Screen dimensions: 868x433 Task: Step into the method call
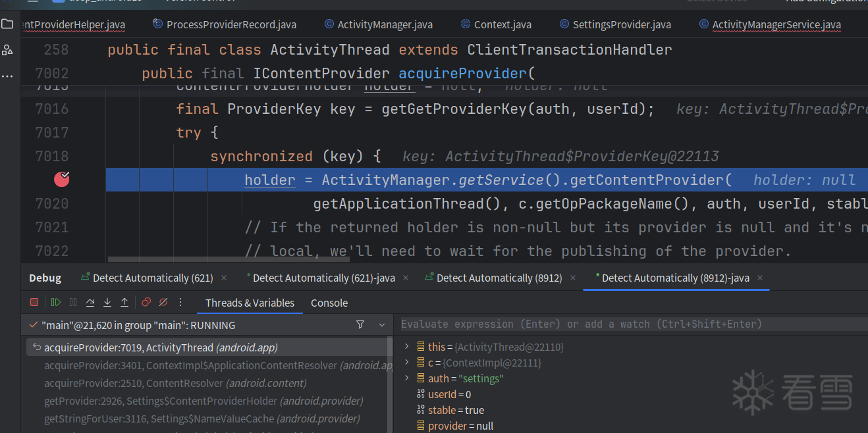click(107, 302)
